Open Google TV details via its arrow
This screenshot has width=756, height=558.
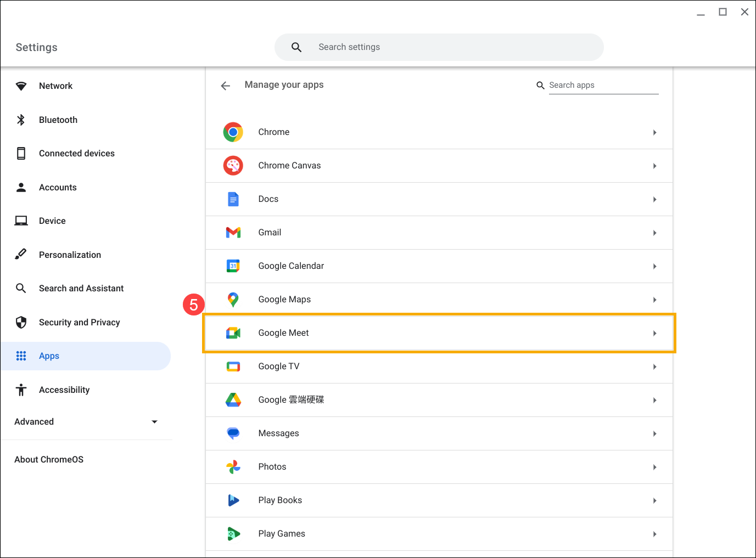tap(655, 367)
